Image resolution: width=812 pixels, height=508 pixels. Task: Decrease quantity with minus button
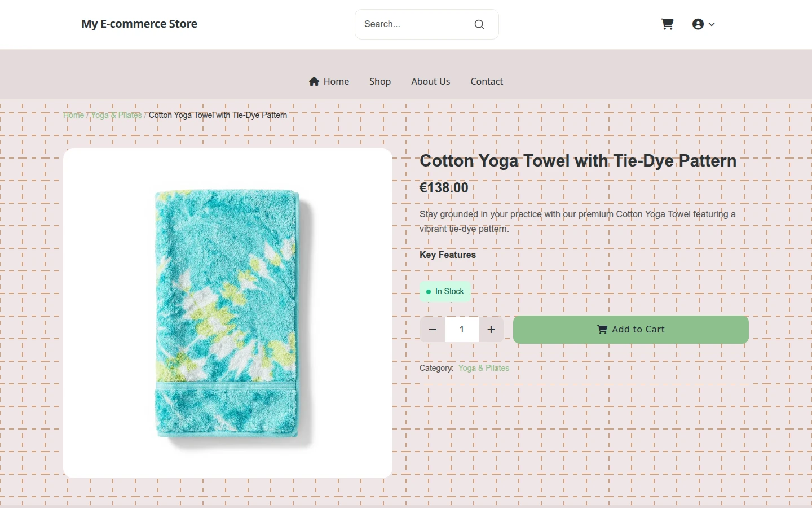click(x=433, y=330)
